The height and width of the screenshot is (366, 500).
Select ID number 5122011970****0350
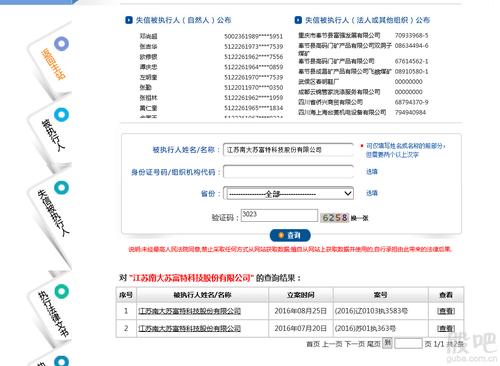pos(253,87)
